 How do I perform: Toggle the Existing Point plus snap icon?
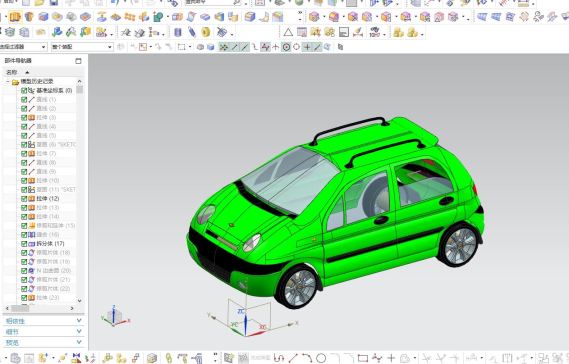coord(307,47)
